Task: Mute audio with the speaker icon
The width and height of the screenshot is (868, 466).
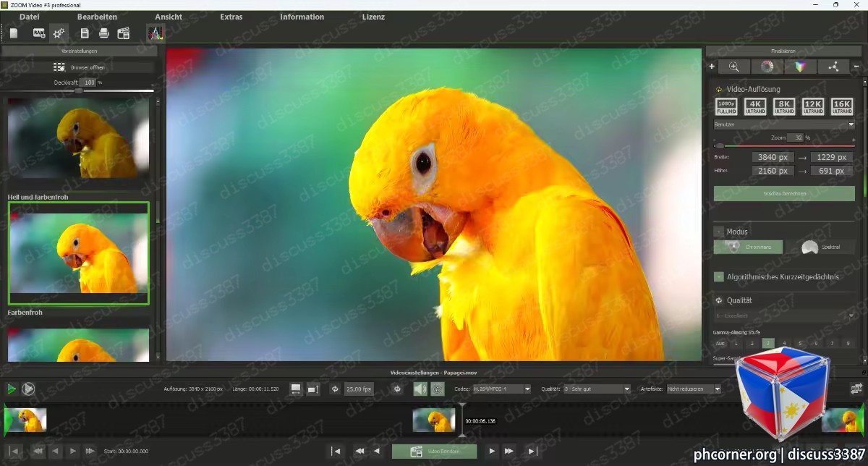Action: click(420, 389)
